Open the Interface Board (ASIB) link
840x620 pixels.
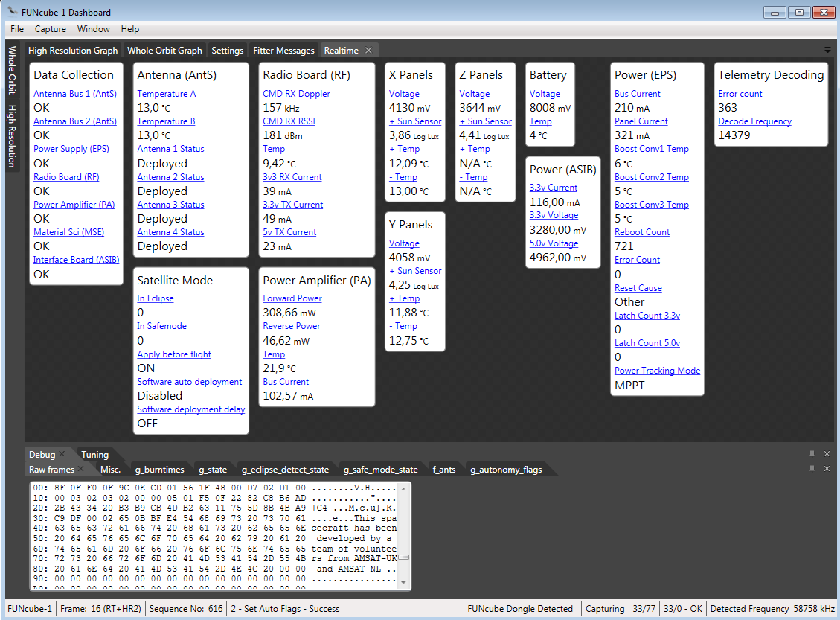[76, 260]
